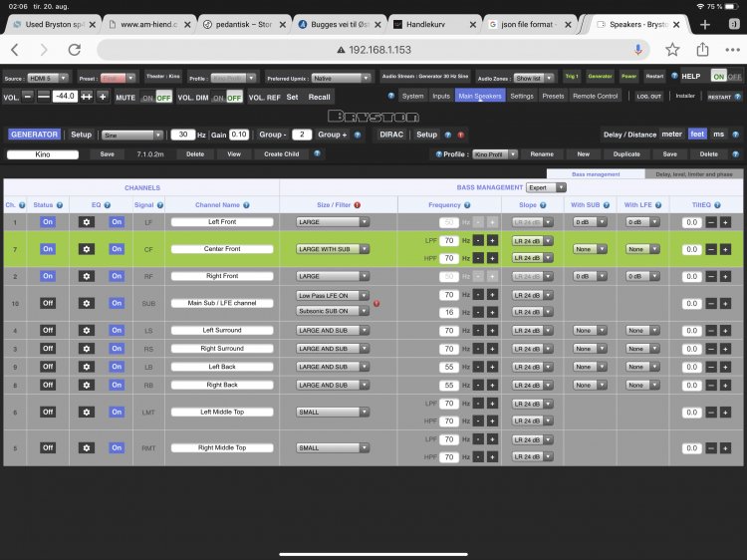Click the volume -44.0 input field

point(65,97)
